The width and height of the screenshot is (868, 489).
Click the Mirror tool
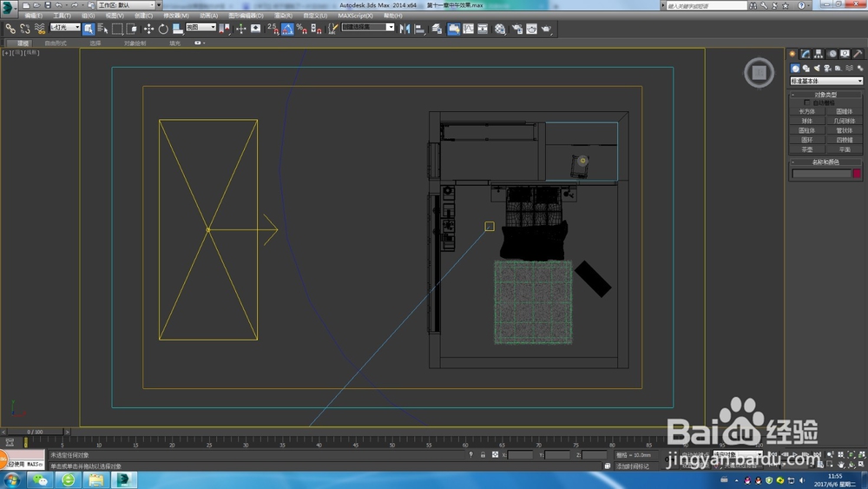pos(404,29)
